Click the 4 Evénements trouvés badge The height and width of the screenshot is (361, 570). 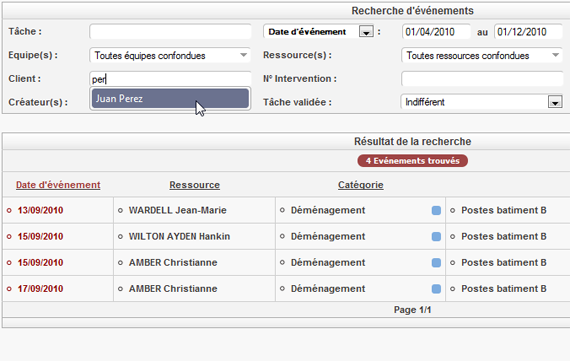point(413,161)
